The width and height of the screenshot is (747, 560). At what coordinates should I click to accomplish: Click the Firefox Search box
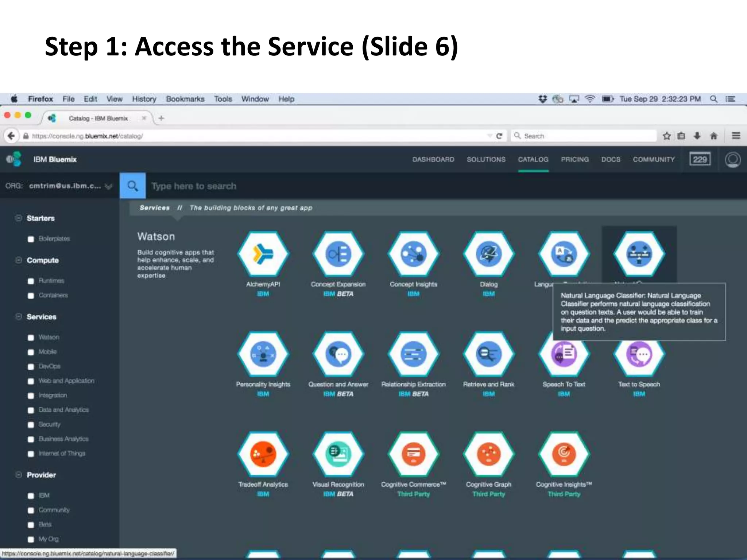click(x=584, y=136)
